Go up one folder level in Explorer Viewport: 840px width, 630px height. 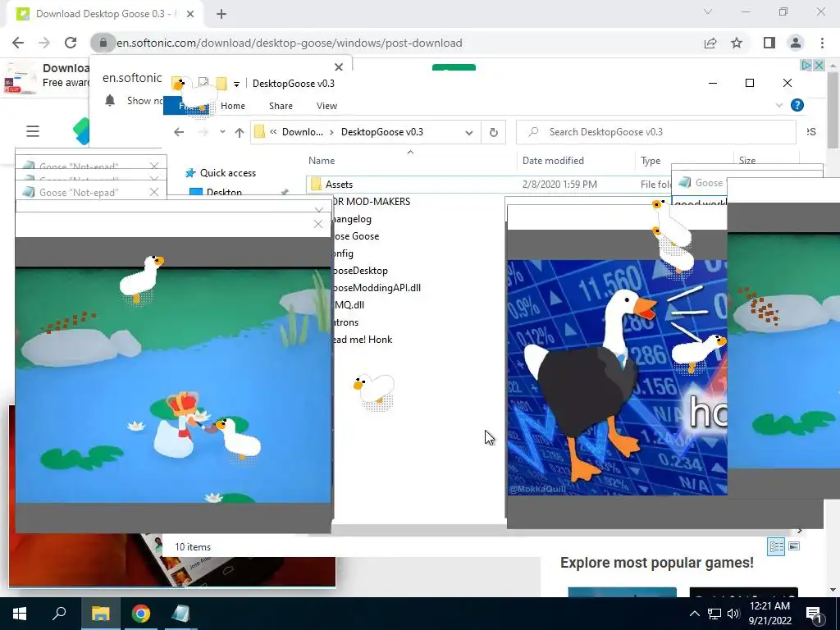point(240,132)
